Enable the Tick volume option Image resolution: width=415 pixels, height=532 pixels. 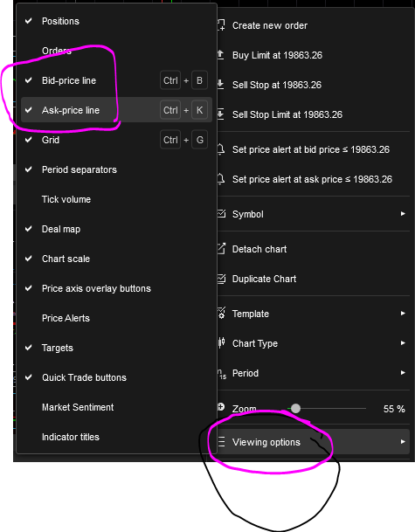tap(66, 199)
